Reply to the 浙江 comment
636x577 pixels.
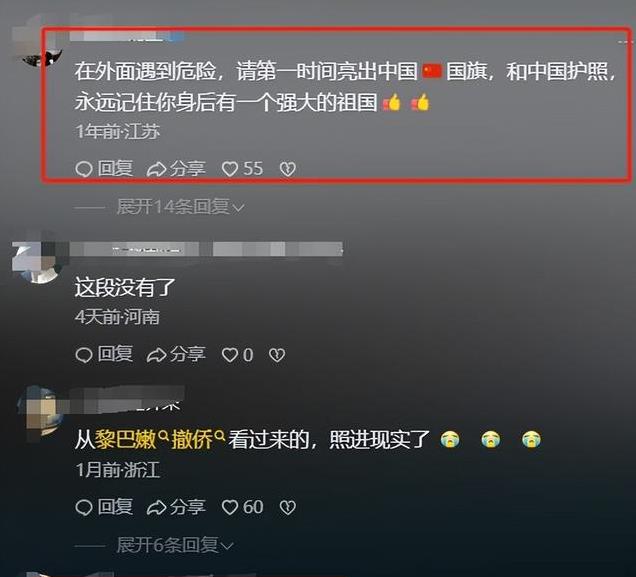tap(104, 507)
